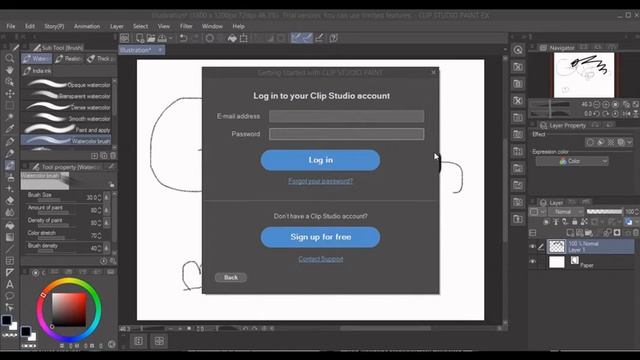Click the layer opacity slider
This screenshot has height=360, width=640.
pos(604,211)
